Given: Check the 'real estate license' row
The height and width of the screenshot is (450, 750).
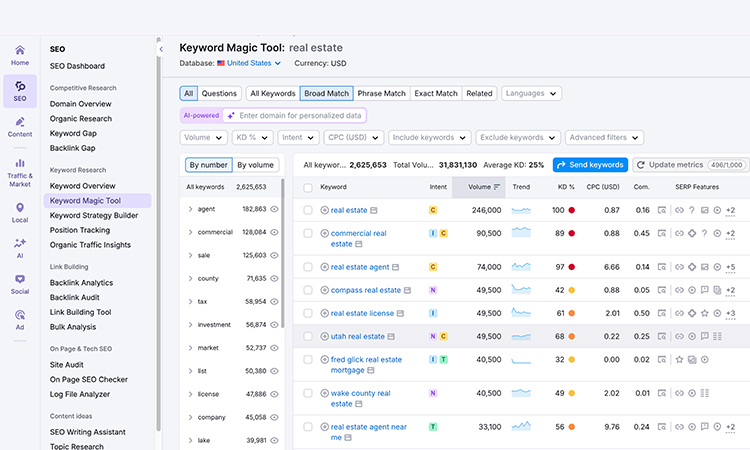Looking at the screenshot, I should tap(308, 313).
